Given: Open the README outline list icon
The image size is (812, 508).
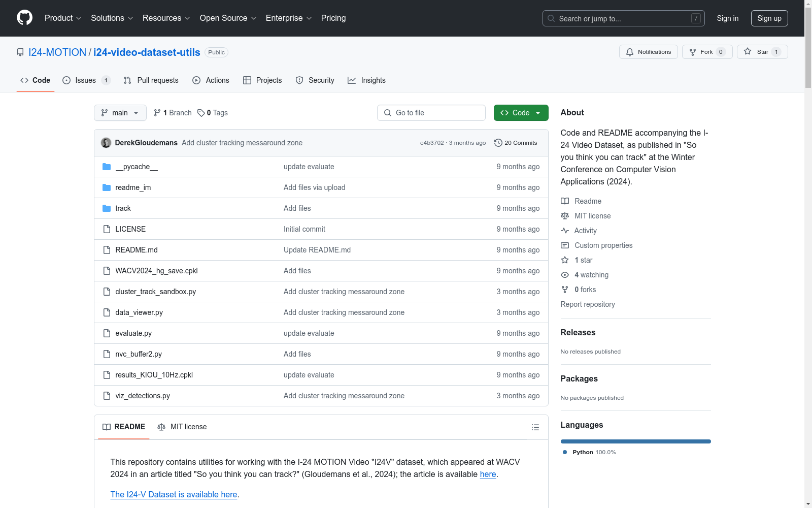Looking at the screenshot, I should 535,427.
